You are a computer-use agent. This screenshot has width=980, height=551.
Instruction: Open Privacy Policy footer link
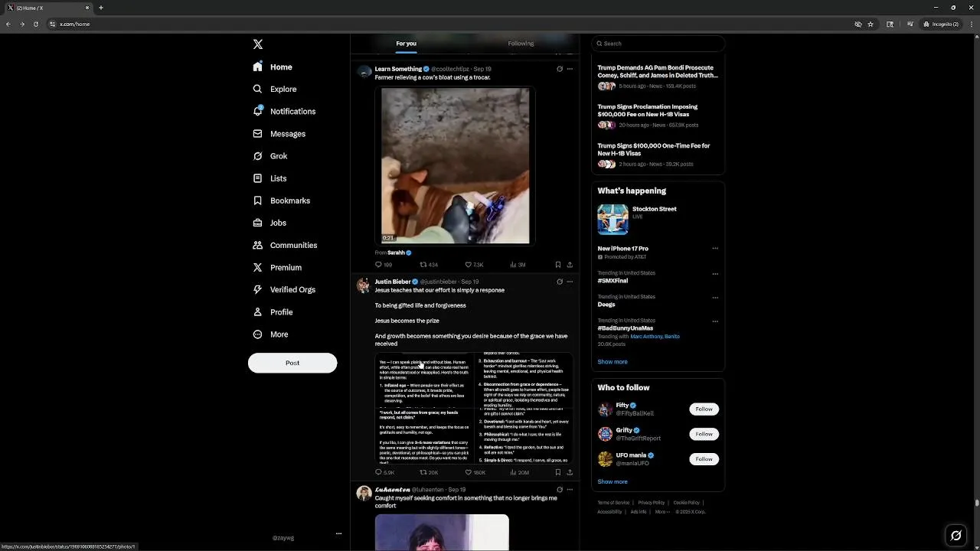(x=652, y=503)
